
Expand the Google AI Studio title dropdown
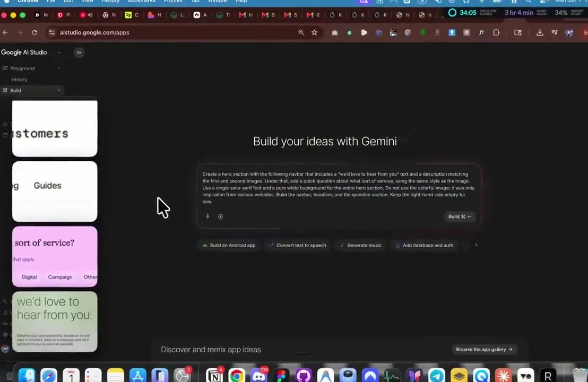59,53
